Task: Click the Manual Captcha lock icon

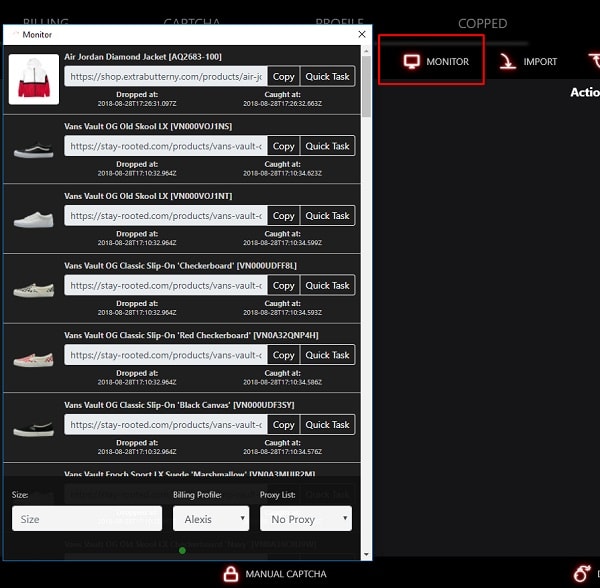Action: tap(230, 573)
